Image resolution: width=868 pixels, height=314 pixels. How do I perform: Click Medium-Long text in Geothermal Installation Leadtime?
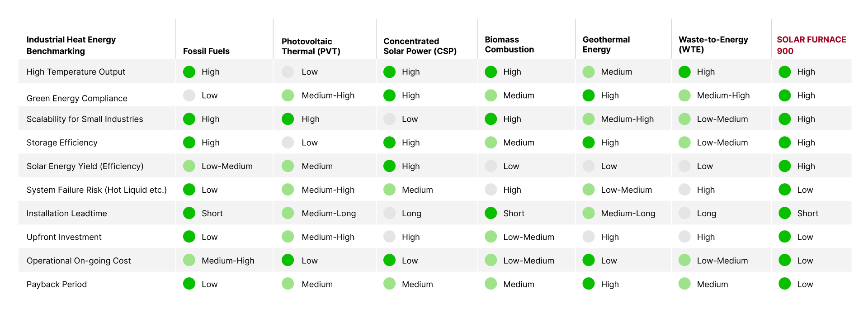tap(628, 214)
